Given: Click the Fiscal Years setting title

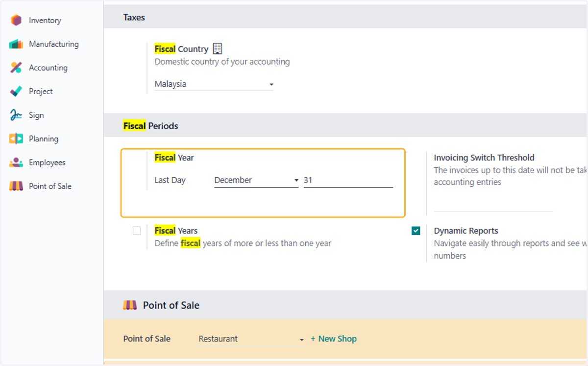Looking at the screenshot, I should pyautogui.click(x=176, y=231).
